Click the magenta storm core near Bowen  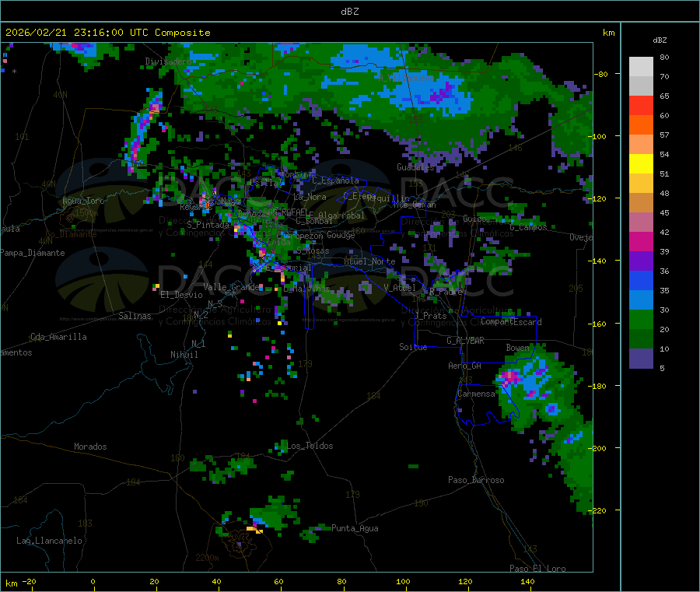click(x=509, y=378)
